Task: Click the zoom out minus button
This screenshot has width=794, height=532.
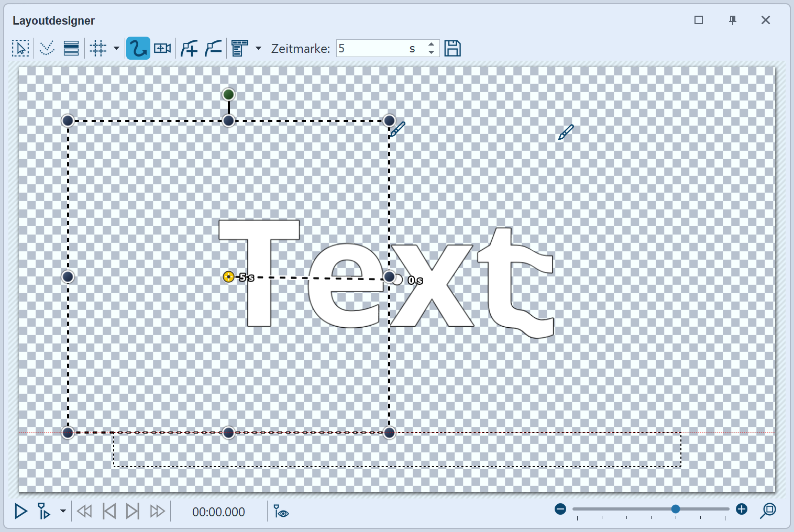Action: click(x=560, y=509)
